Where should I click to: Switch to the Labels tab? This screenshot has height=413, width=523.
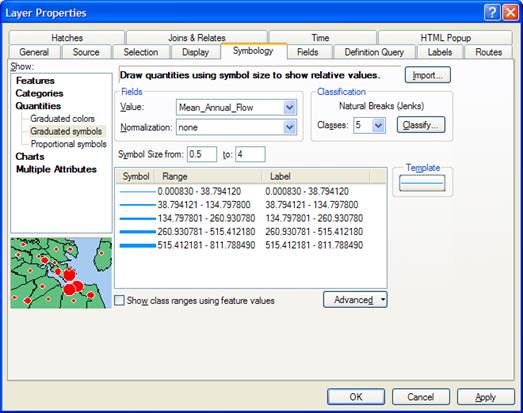point(440,52)
